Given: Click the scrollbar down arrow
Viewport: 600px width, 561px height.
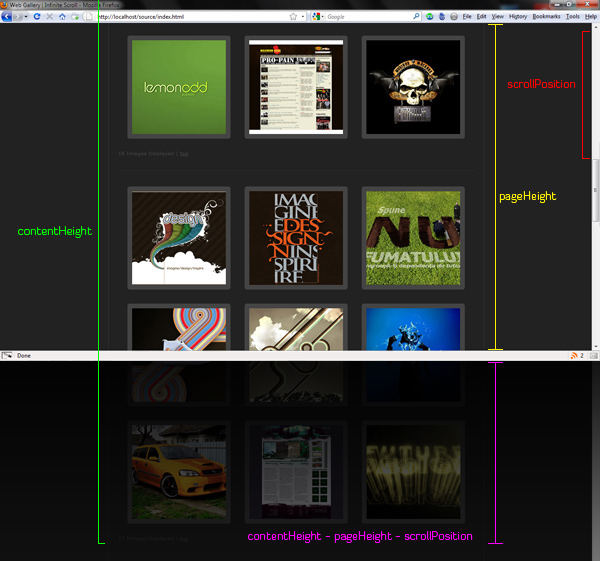Looking at the screenshot, I should coord(596,346).
